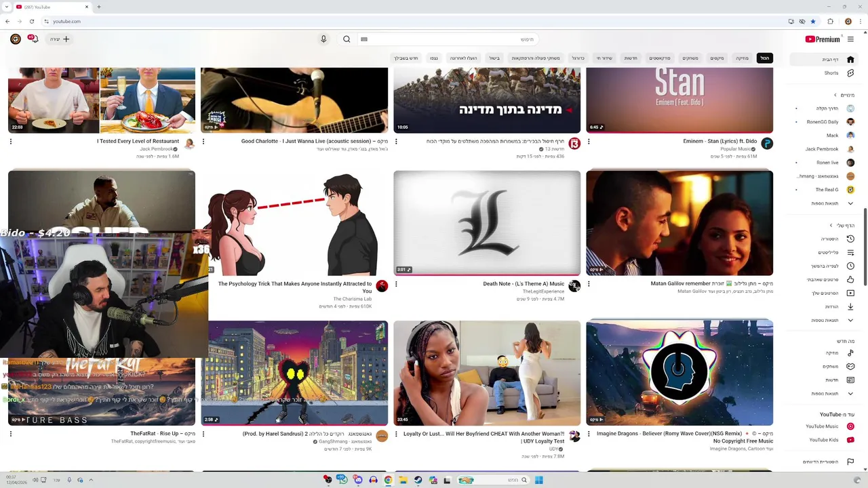Bookmark page with the star icon
The image size is (868, 488).
pos(813,21)
